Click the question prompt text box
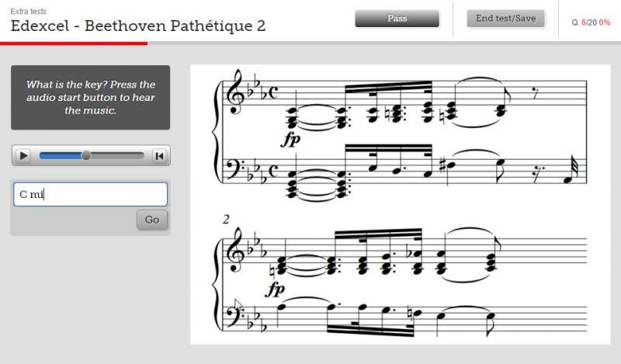Image resolution: width=621 pixels, height=364 pixels. coord(91,98)
